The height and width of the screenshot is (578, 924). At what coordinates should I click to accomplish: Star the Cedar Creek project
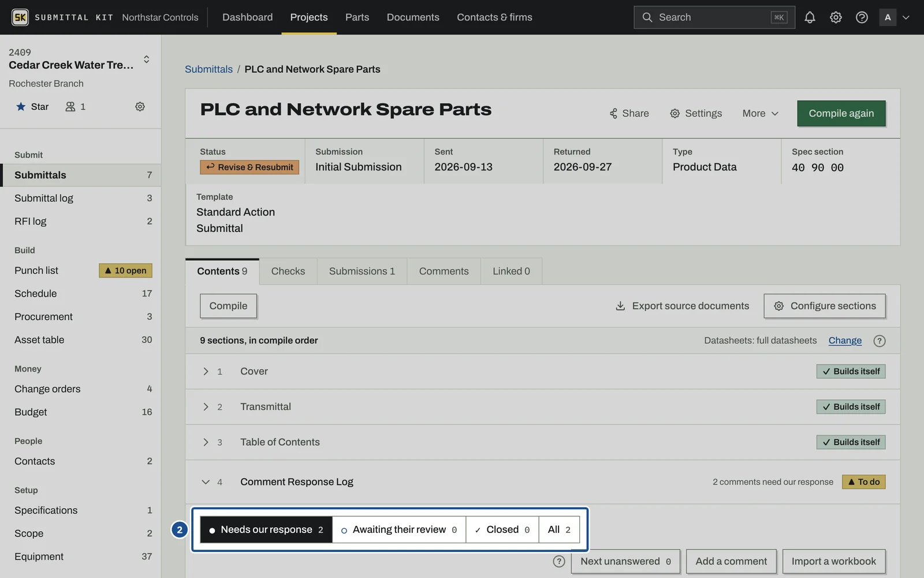[x=32, y=106]
